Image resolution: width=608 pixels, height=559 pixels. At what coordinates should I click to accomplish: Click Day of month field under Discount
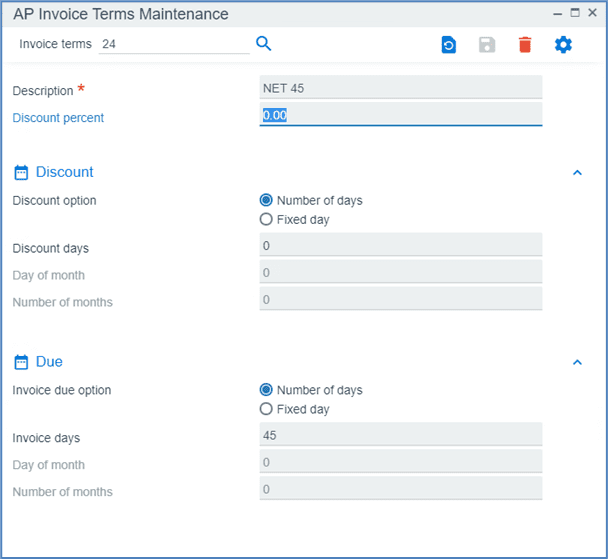coord(401,272)
